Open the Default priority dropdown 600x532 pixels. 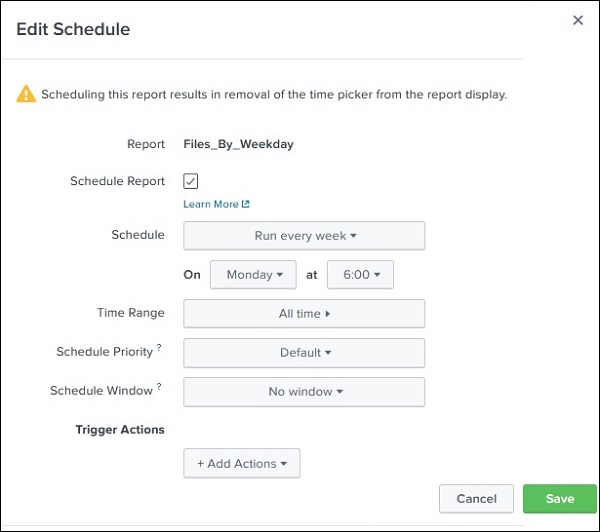[304, 353]
